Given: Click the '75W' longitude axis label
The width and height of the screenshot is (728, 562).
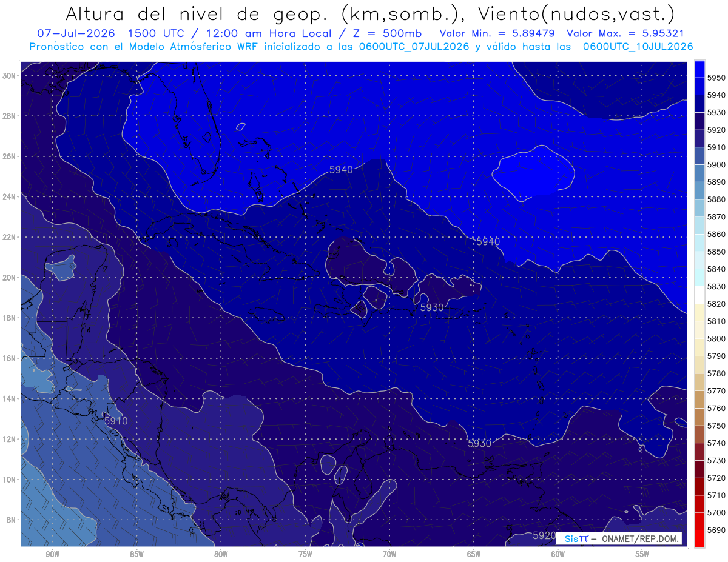Looking at the screenshot, I should click(305, 554).
